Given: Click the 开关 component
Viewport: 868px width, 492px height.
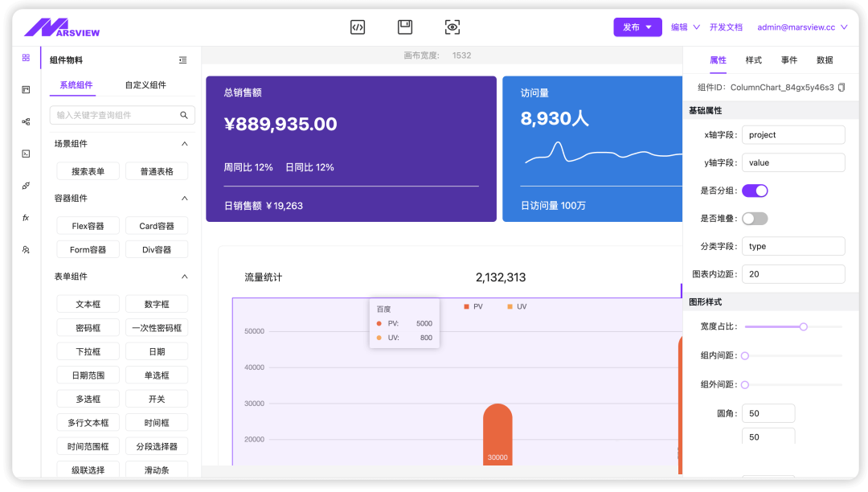Looking at the screenshot, I should click(x=157, y=399).
